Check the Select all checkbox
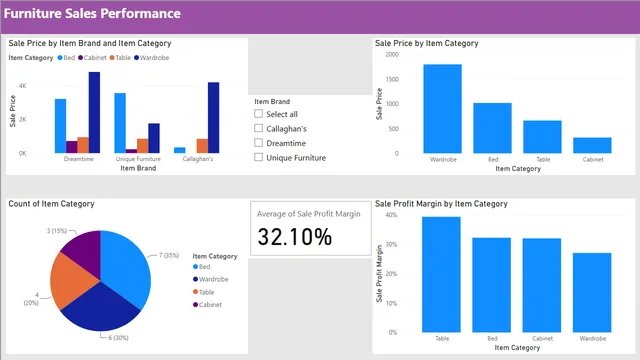The image size is (640, 360). [x=258, y=113]
